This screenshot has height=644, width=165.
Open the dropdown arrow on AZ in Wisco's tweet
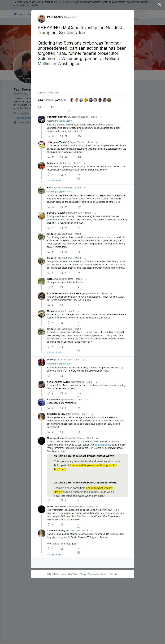86,400
